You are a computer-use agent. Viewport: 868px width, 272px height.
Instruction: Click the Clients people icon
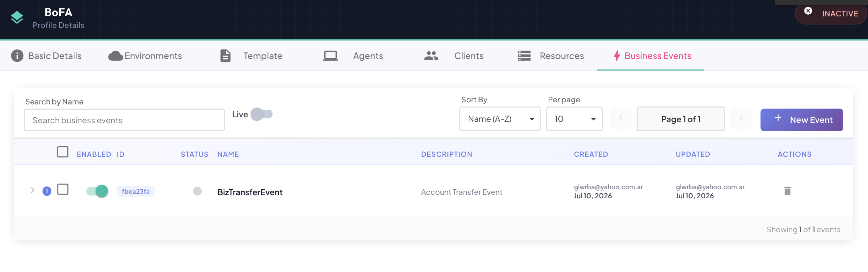431,56
